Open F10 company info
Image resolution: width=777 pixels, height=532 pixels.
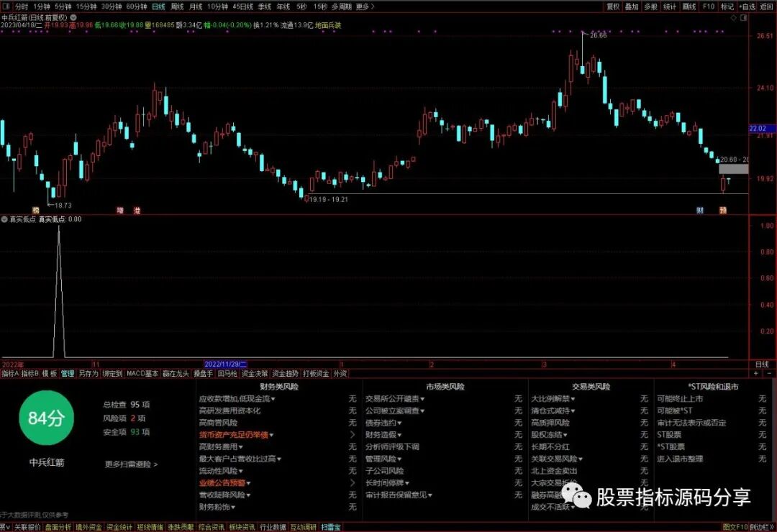pos(709,6)
